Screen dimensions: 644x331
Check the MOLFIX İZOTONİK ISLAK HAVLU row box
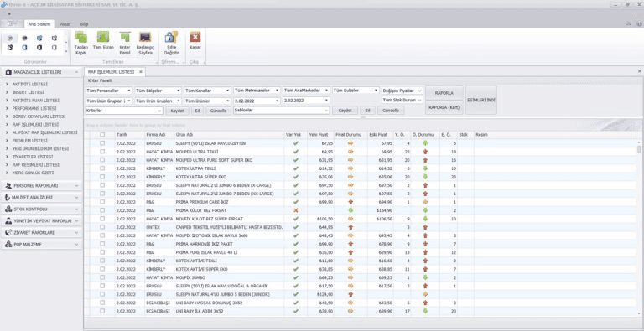[102, 235]
